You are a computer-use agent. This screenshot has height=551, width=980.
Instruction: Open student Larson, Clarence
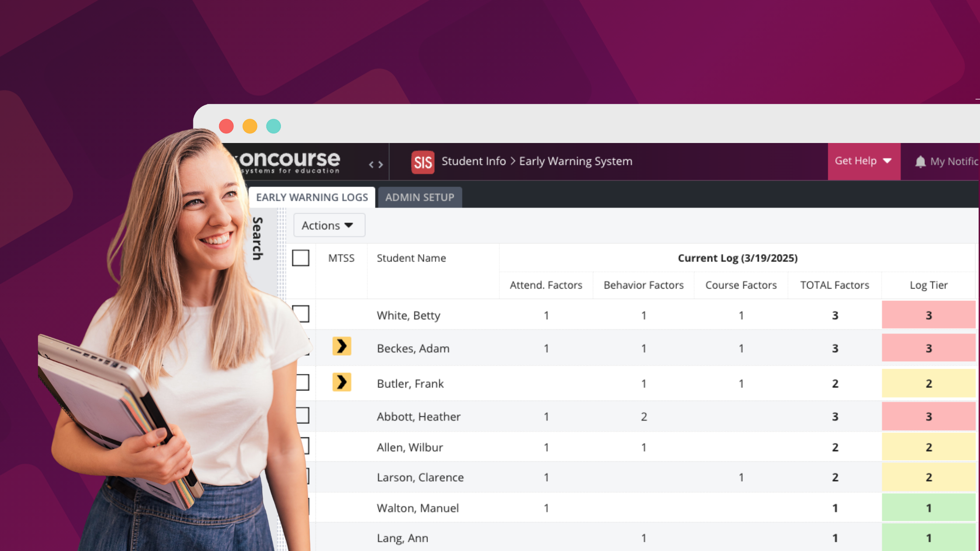(420, 477)
